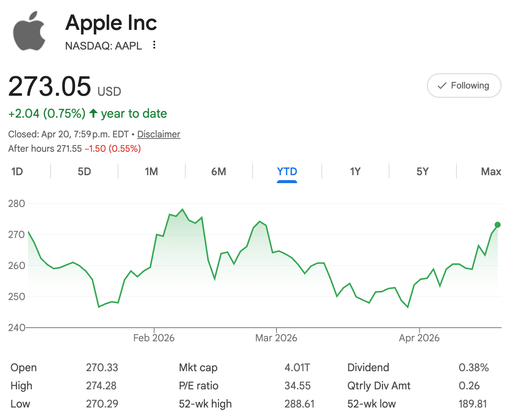
Task: Click the green endpoint dot on chart
Action: point(498,225)
